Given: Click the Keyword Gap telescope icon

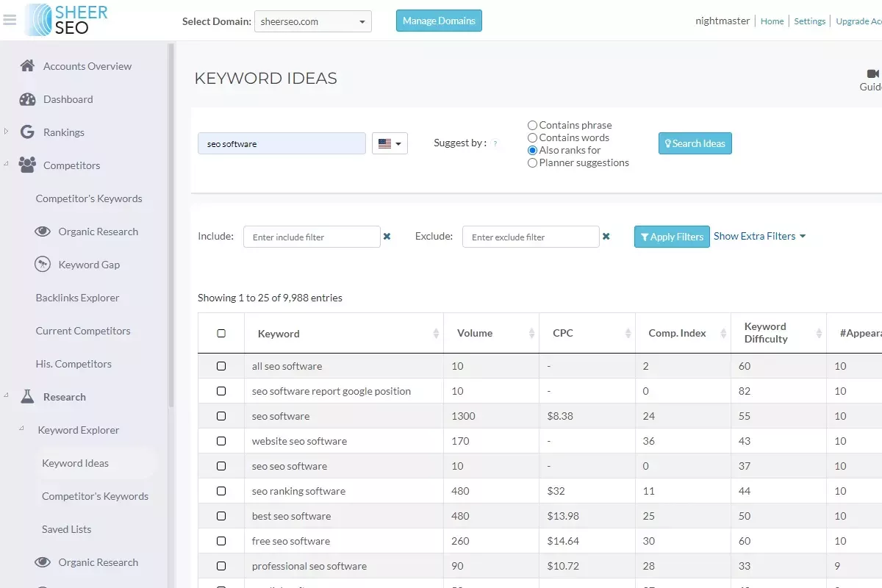Looking at the screenshot, I should pyautogui.click(x=43, y=265).
